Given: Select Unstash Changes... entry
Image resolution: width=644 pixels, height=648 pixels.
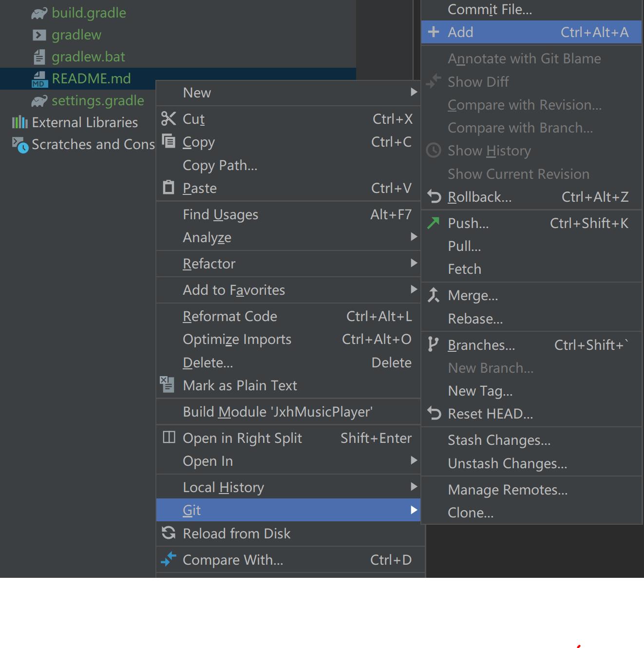Looking at the screenshot, I should [x=531, y=463].
